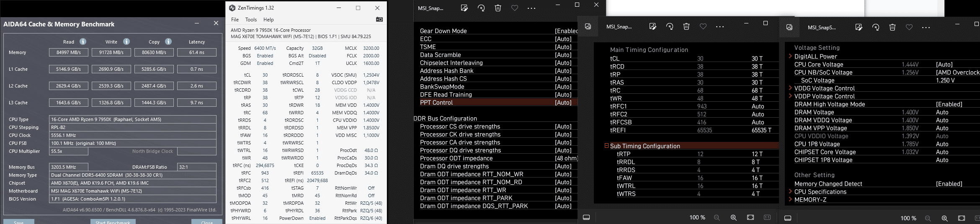Click the info icon next to Copy in AIDA64
Viewport: 980px width, 224px height.
168,41
